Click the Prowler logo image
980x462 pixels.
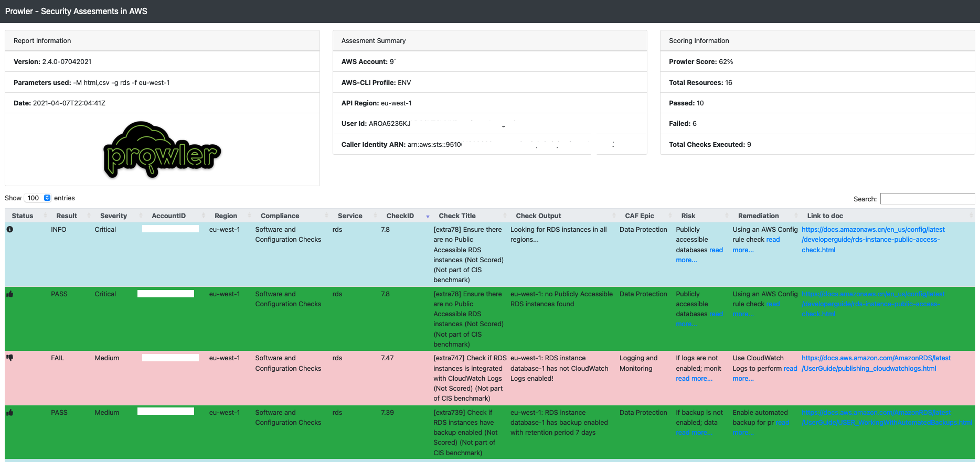[x=162, y=149]
